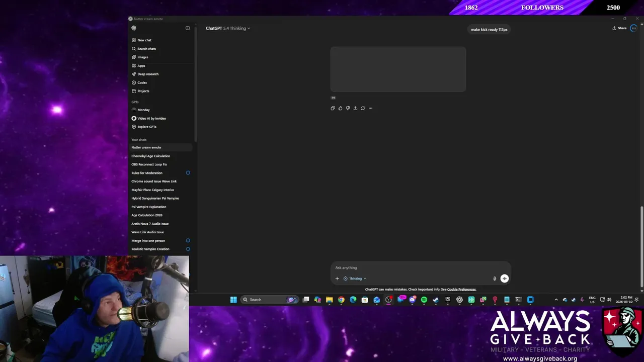This screenshot has width=644, height=362.
Task: Regenerate the response
Action: 363,108
